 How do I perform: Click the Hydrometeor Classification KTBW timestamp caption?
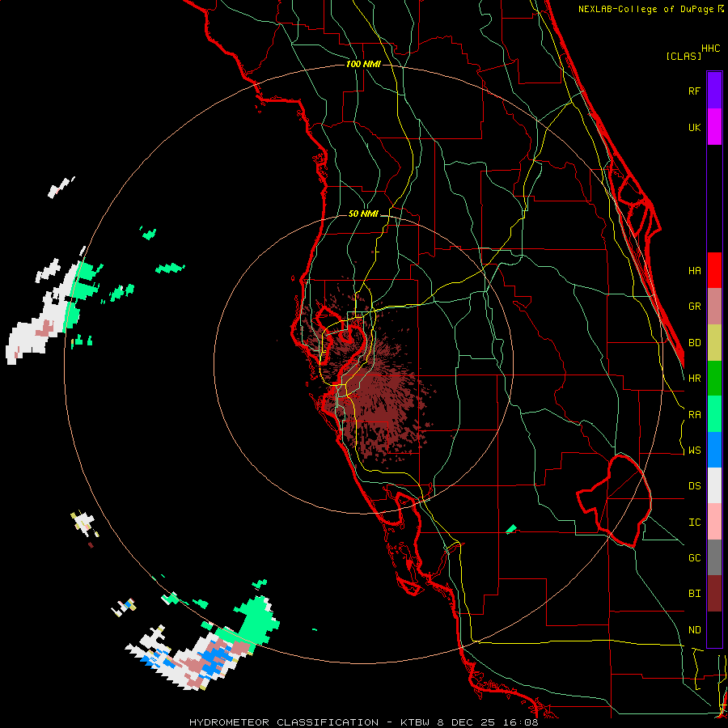[x=363, y=722]
